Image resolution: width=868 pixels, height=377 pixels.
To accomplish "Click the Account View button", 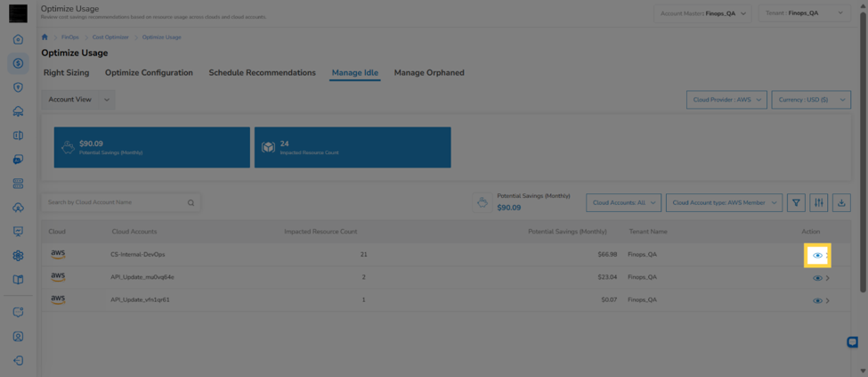I will 69,100.
